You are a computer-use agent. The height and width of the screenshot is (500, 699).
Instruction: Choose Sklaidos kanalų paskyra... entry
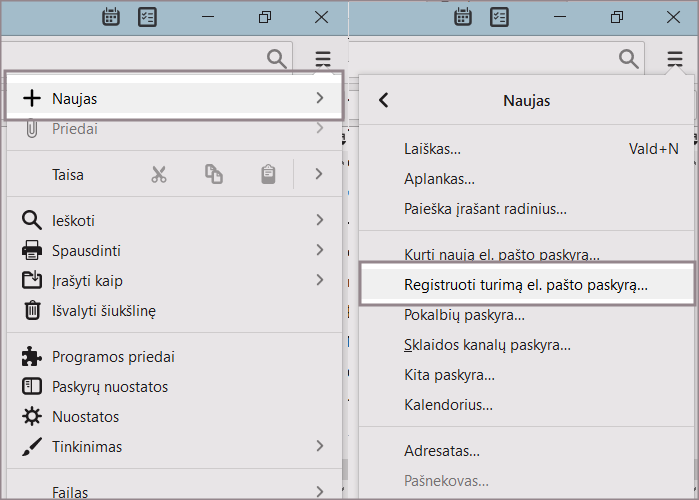(487, 345)
